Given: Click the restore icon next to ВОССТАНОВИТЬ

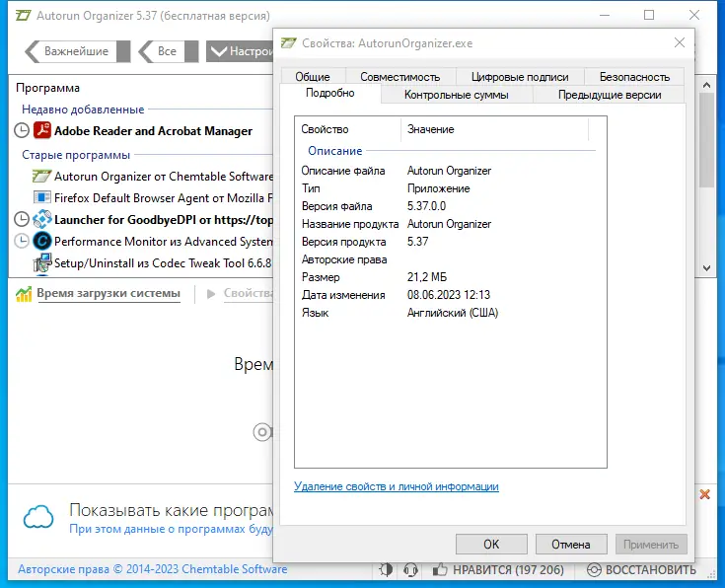Looking at the screenshot, I should (594, 569).
